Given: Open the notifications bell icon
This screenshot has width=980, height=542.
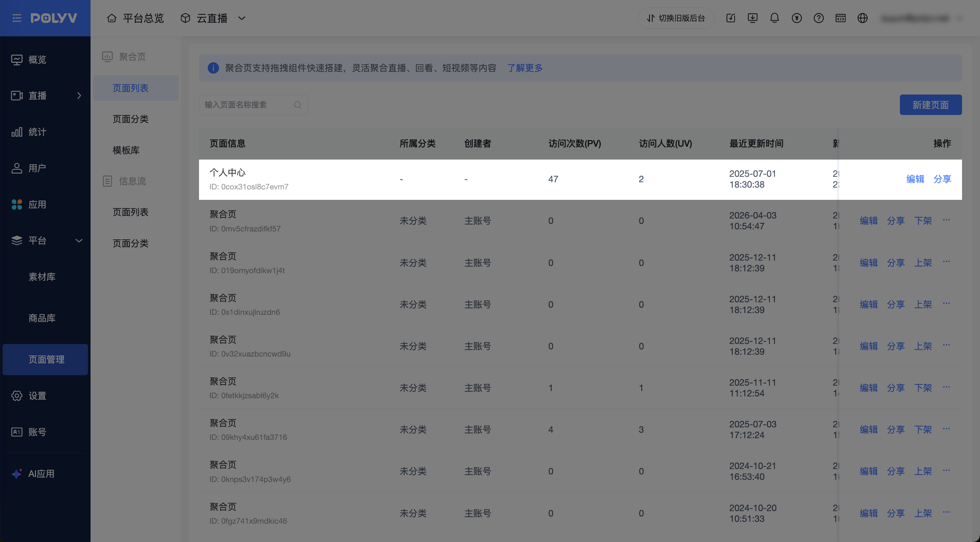Looking at the screenshot, I should click(x=774, y=18).
